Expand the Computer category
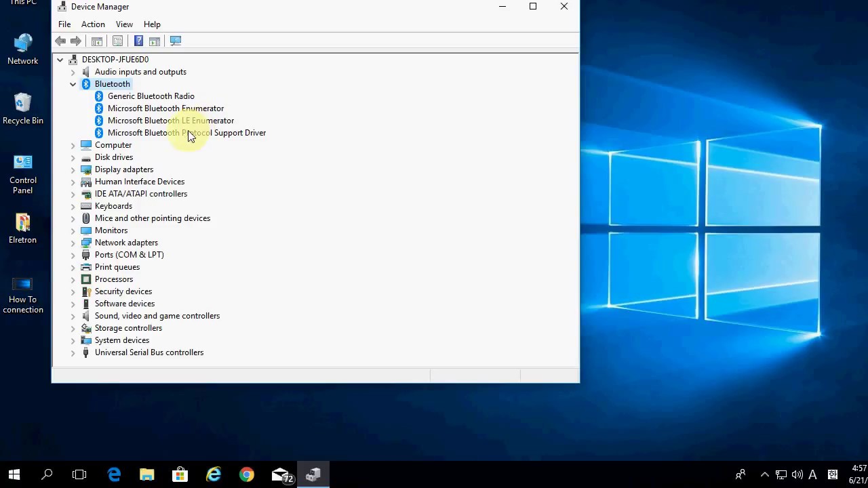The height and width of the screenshot is (488, 868). pos(73,145)
